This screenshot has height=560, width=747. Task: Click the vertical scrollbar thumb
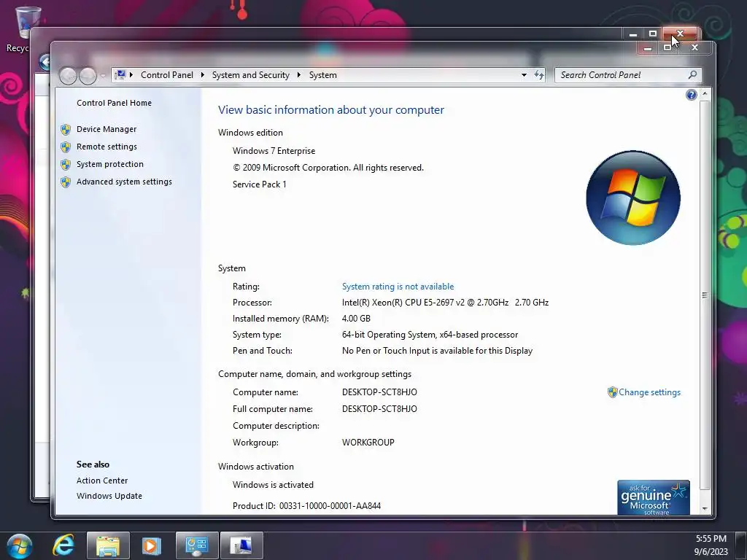tap(705, 295)
